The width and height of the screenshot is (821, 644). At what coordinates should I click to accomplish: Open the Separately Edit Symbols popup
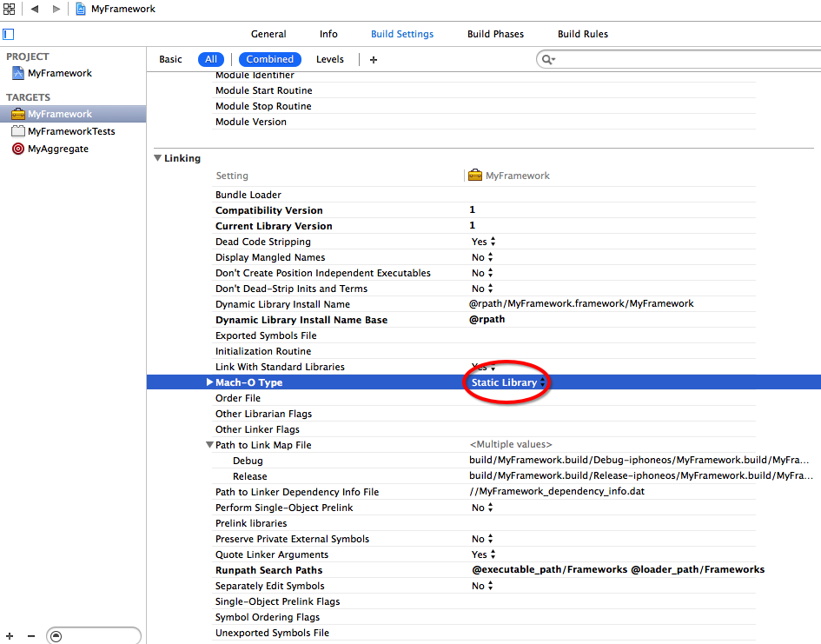pyautogui.click(x=482, y=587)
